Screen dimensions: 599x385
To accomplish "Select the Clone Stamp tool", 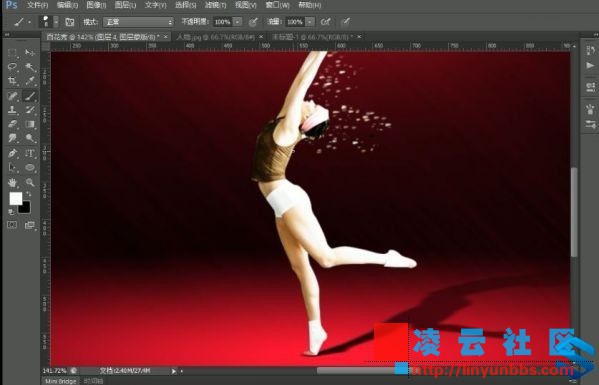I will pyautogui.click(x=12, y=110).
